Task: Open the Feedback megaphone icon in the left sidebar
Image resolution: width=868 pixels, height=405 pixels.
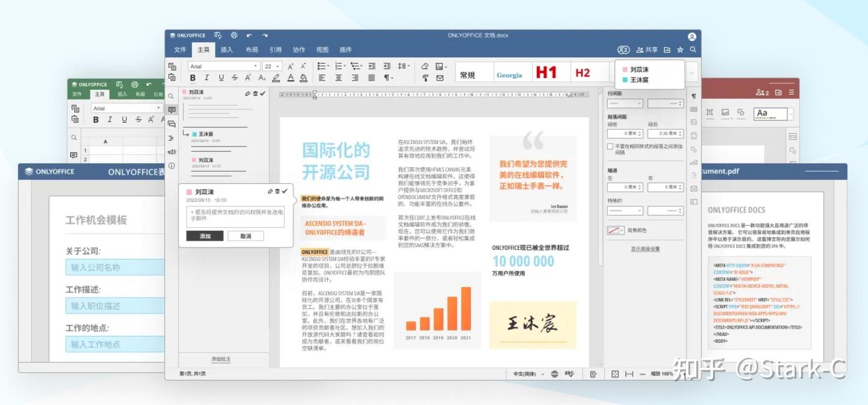Action: [x=172, y=151]
